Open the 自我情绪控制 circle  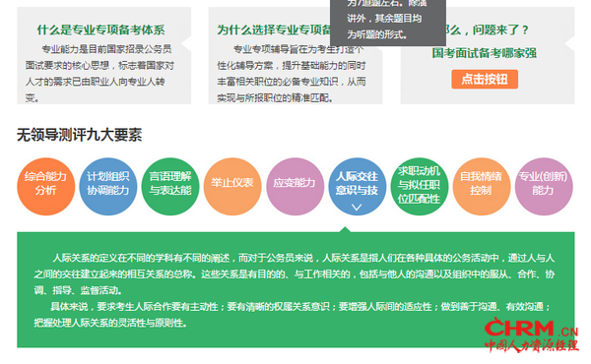click(482, 186)
